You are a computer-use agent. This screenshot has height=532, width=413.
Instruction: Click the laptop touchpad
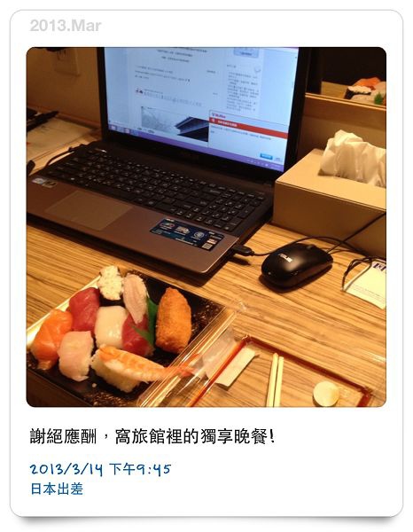pyautogui.click(x=89, y=209)
